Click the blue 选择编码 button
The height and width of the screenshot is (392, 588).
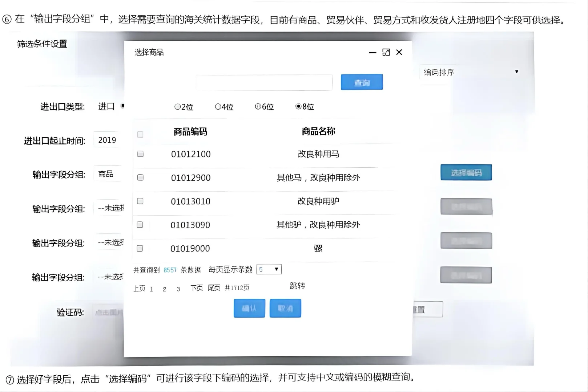[x=466, y=172]
